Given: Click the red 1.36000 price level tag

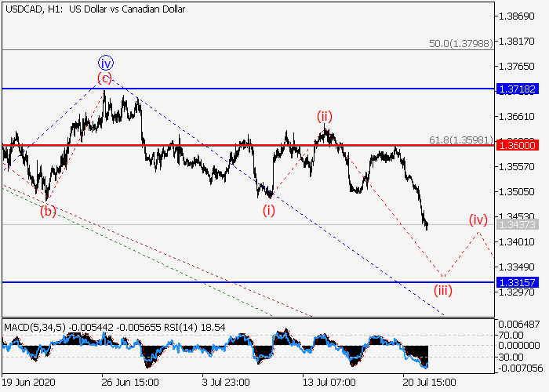Looking at the screenshot, I should click(x=514, y=146).
